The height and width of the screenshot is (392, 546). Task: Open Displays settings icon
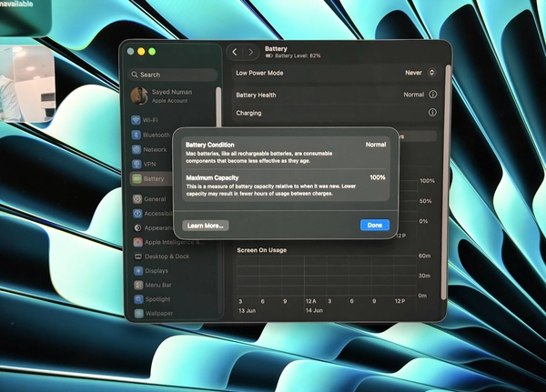pyautogui.click(x=138, y=270)
